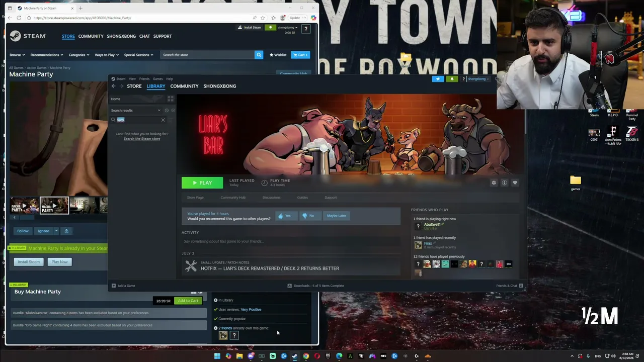
Task: Open the Steam web help question mark
Action: (x=305, y=30)
